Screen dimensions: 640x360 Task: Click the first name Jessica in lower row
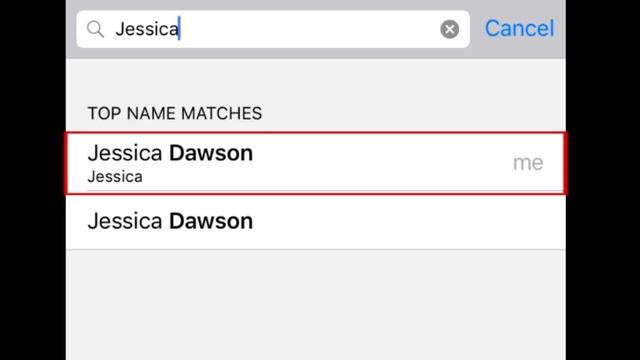tap(125, 222)
